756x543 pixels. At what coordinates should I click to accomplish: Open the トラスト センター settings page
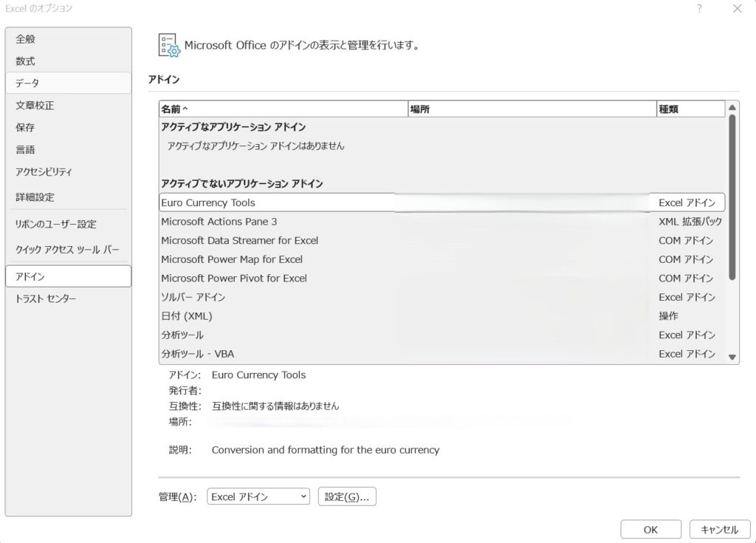[46, 298]
